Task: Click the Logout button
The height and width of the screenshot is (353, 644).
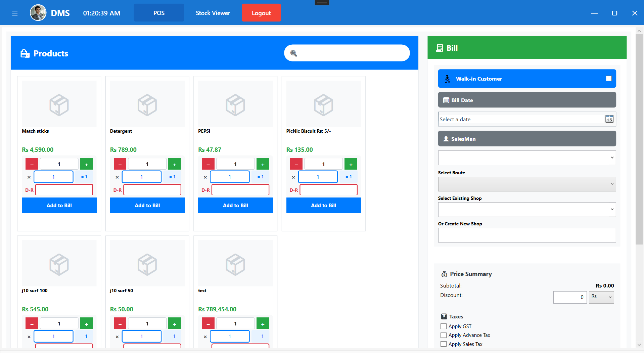Action: point(261,13)
